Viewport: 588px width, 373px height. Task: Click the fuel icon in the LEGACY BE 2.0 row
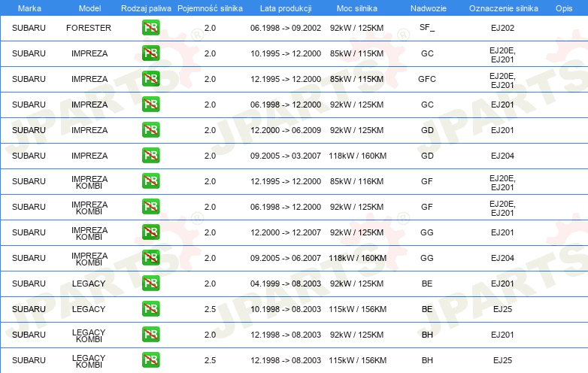click(150, 283)
